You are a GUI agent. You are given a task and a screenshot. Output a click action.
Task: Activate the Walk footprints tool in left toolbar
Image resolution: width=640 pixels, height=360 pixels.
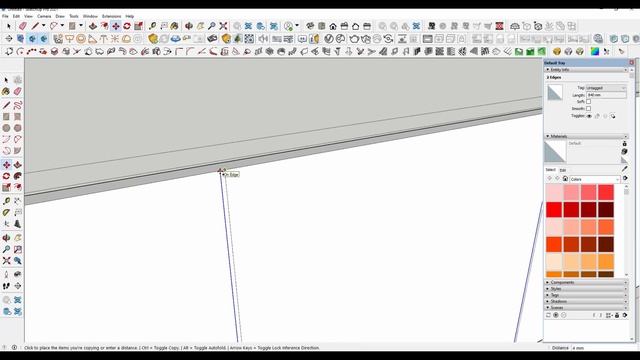pyautogui.click(x=6, y=286)
